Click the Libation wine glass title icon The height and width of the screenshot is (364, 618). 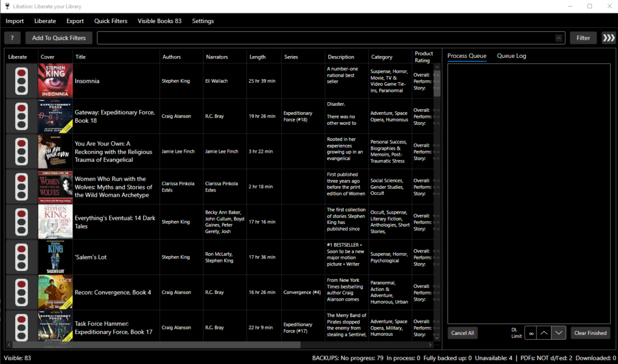click(x=7, y=6)
